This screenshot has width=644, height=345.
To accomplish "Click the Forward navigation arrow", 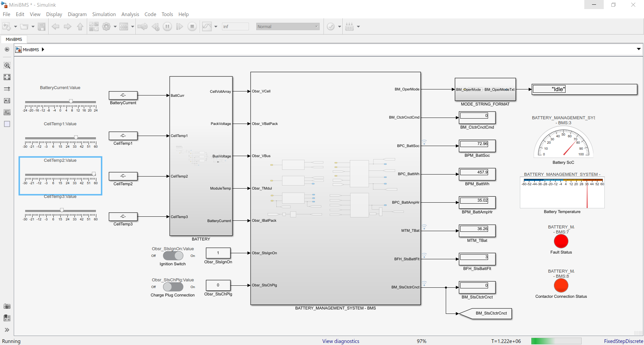I will pyautogui.click(x=68, y=26).
